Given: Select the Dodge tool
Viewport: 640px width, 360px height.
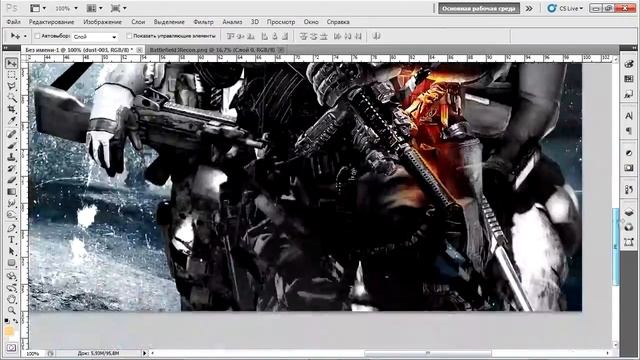Looking at the screenshot, I should point(11,214).
